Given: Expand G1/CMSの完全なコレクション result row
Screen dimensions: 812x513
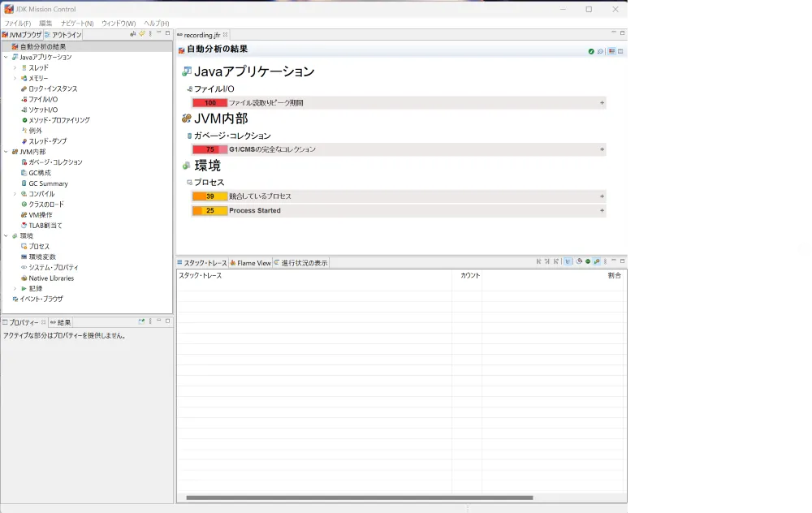Looking at the screenshot, I should click(x=602, y=149).
